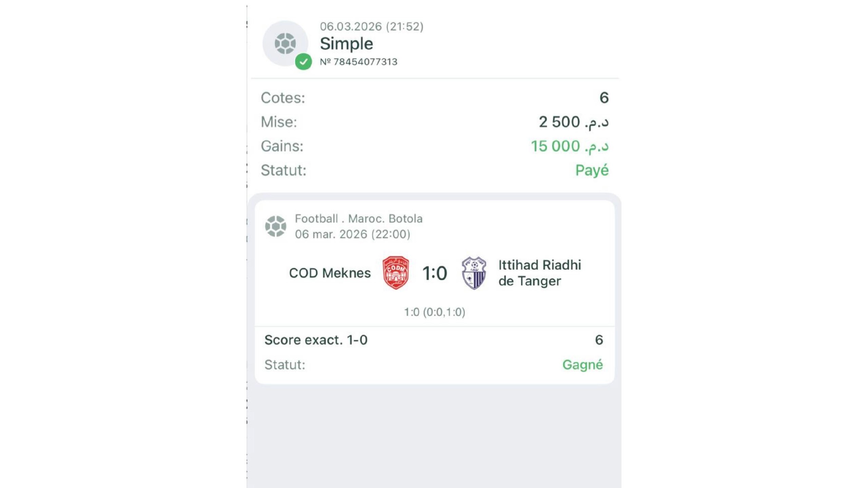Click the half-time breakdown 1:0 (0:0,1:0)

click(x=435, y=312)
